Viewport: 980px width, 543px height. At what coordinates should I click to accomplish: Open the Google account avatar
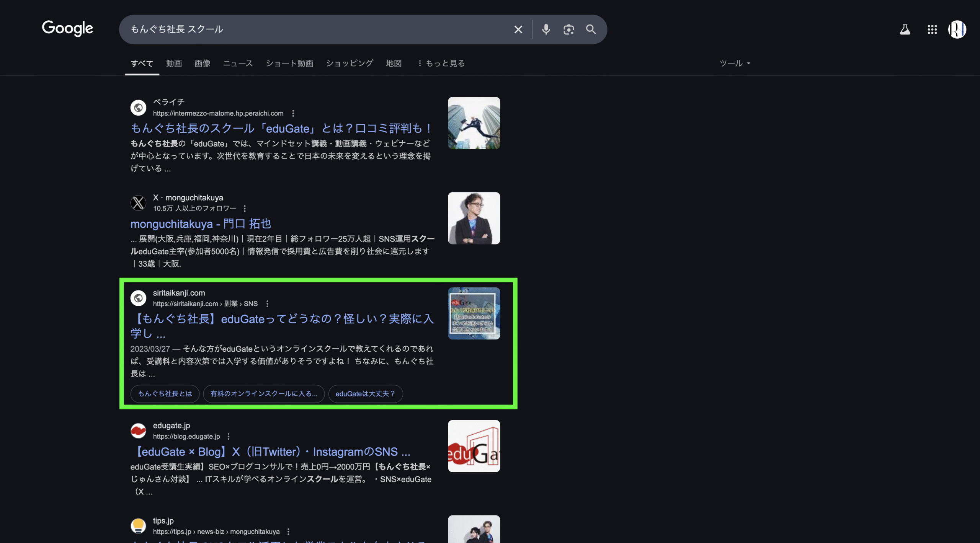click(957, 29)
